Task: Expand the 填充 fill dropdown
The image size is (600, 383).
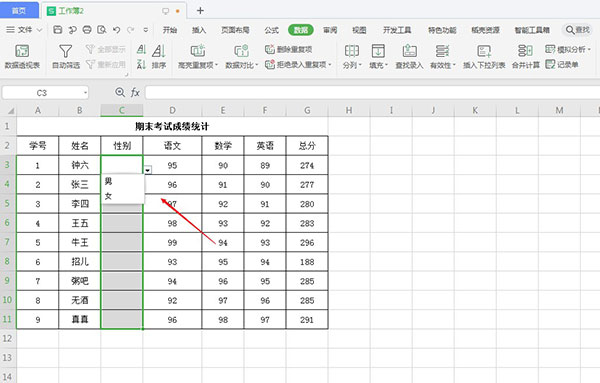Action: click(386, 65)
